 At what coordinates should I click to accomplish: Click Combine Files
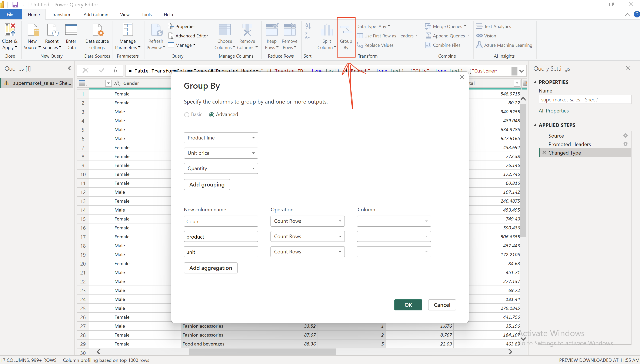point(443,45)
